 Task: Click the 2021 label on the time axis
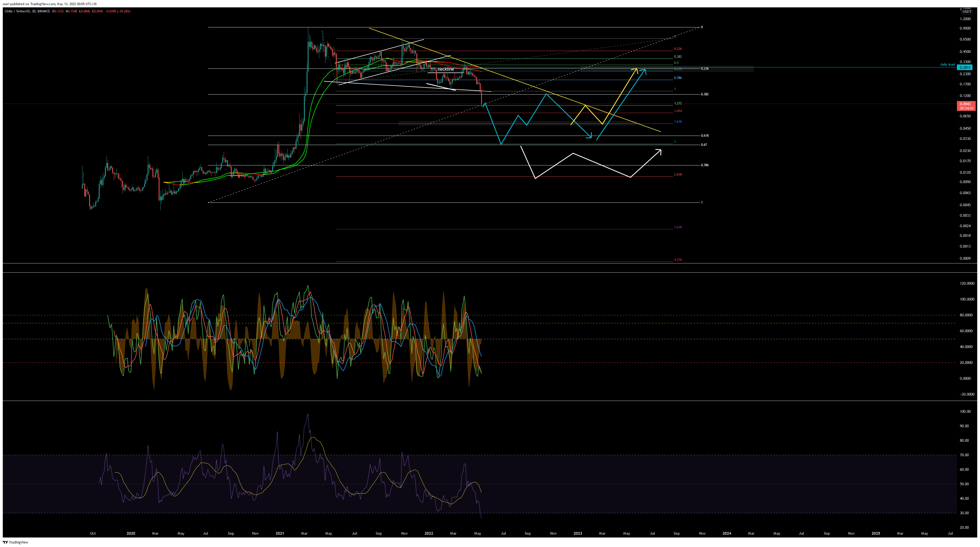coord(280,533)
